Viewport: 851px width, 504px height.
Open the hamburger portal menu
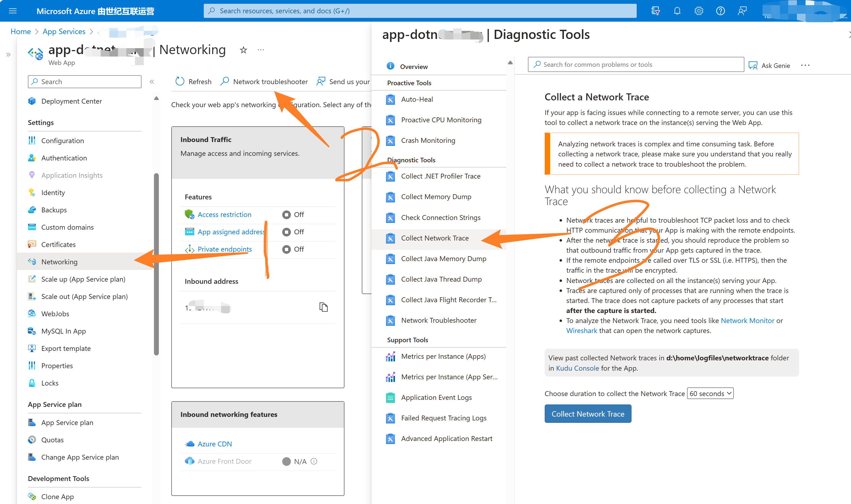(12, 11)
